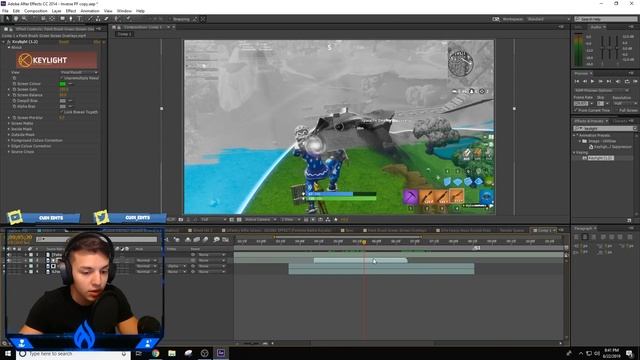Viewport: 640px width, 360px height.
Task: Select the Roto Brush tool
Action: pyautogui.click(x=117, y=19)
